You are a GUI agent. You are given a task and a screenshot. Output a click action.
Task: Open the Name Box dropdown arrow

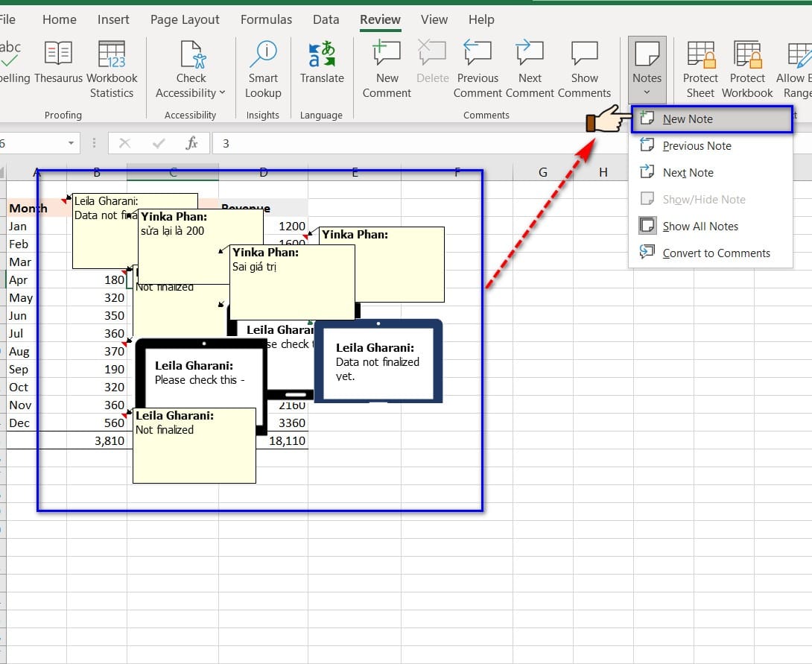[x=71, y=143]
